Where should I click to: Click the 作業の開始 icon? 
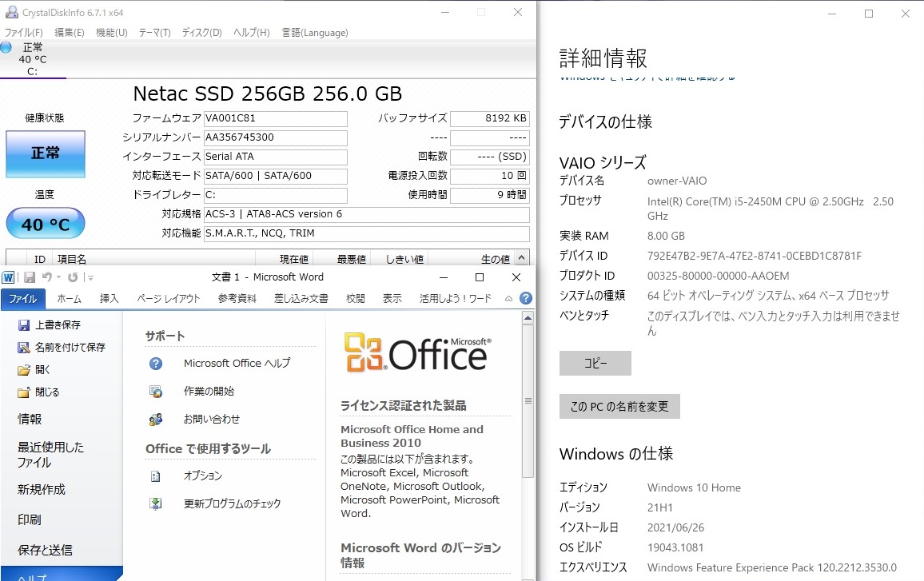[x=156, y=392]
